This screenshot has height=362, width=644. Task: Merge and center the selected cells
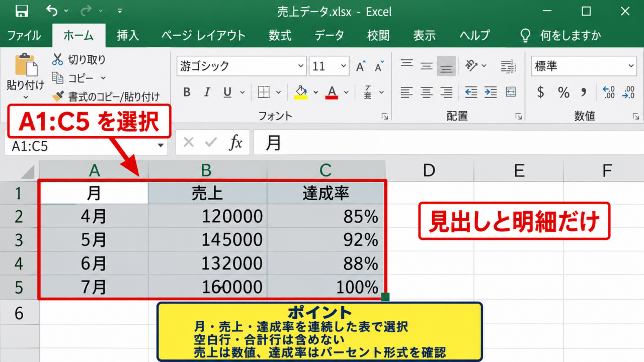tap(511, 92)
